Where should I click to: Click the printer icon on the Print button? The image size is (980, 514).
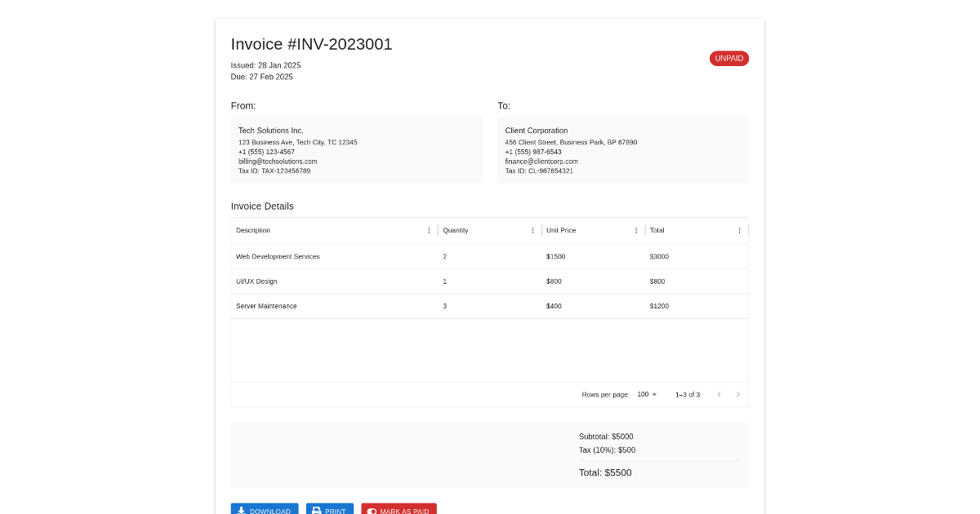[x=317, y=510]
